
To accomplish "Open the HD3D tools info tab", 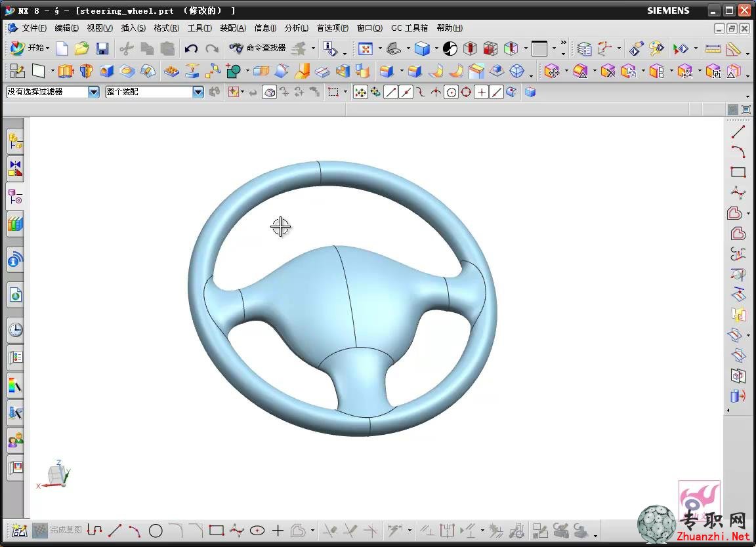I will tap(16, 260).
